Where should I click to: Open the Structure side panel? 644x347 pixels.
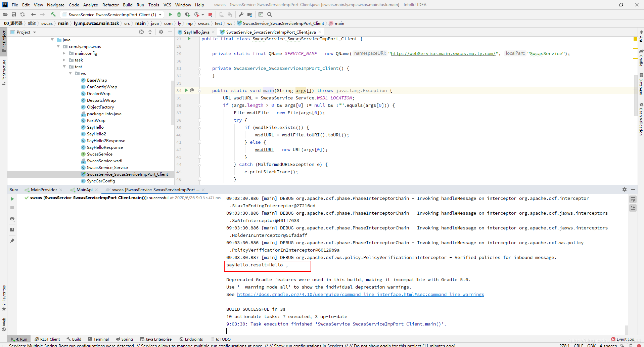point(4,72)
